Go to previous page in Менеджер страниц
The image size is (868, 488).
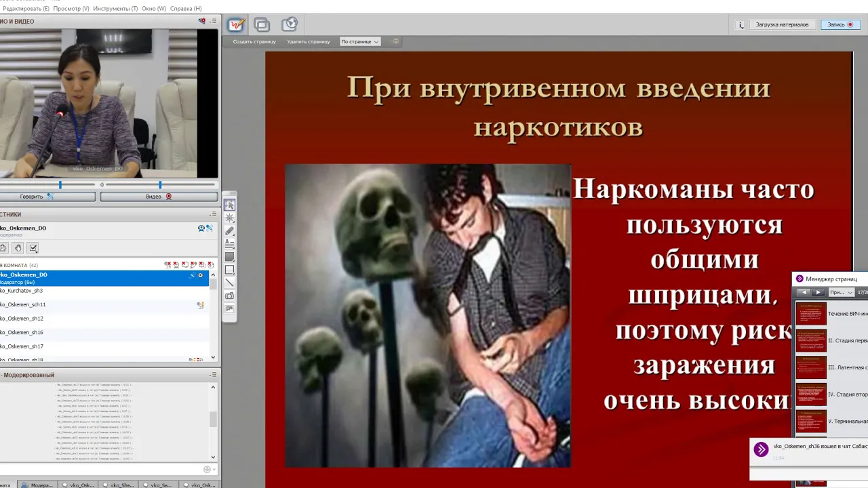[804, 292]
